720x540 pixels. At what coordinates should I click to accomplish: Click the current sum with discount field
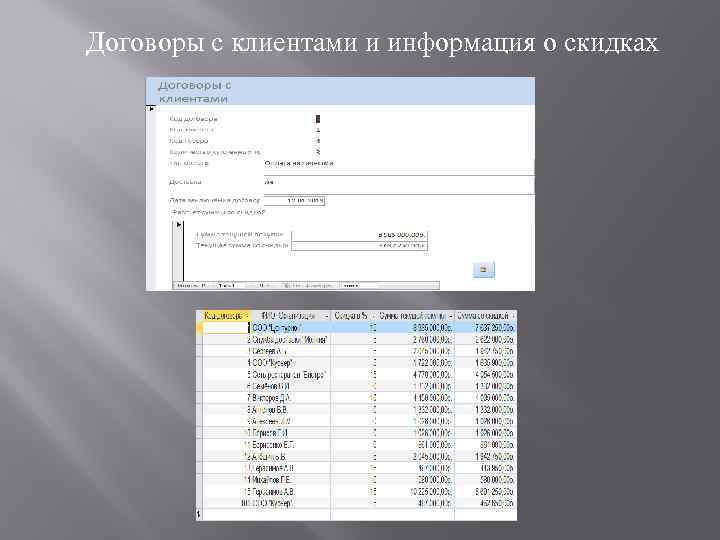point(360,246)
